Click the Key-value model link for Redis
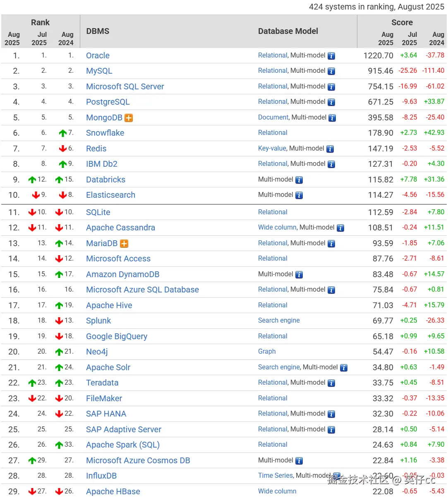The image size is (448, 498). click(272, 148)
